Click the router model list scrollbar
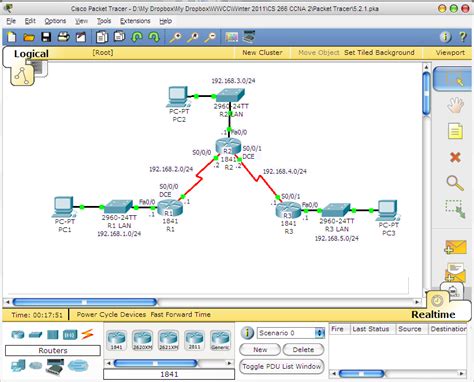Viewport: 474px width, 382px height. 156,363
